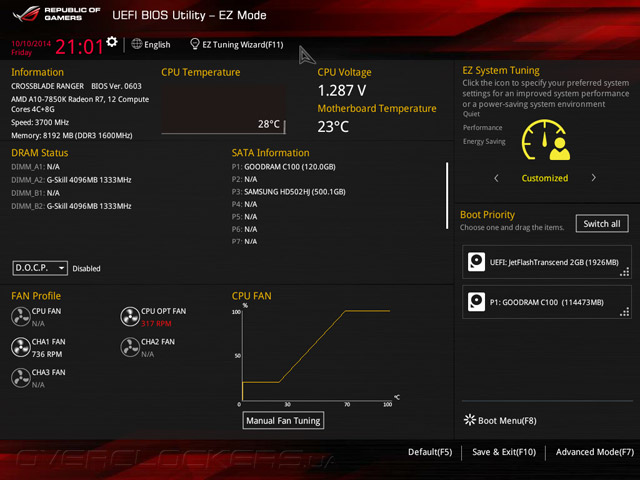This screenshot has width=640, height=480.
Task: Click the P7 N/A SATA entry
Action: click(x=244, y=241)
